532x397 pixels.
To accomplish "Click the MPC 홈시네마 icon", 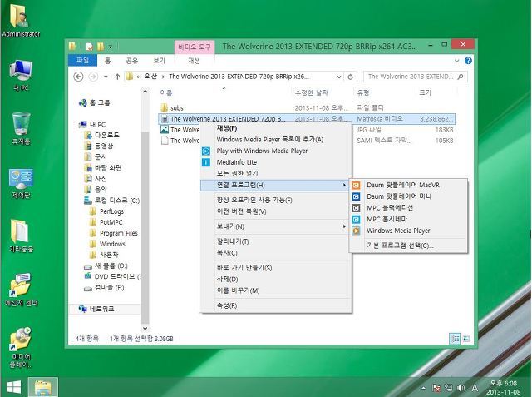I will [x=356, y=220].
